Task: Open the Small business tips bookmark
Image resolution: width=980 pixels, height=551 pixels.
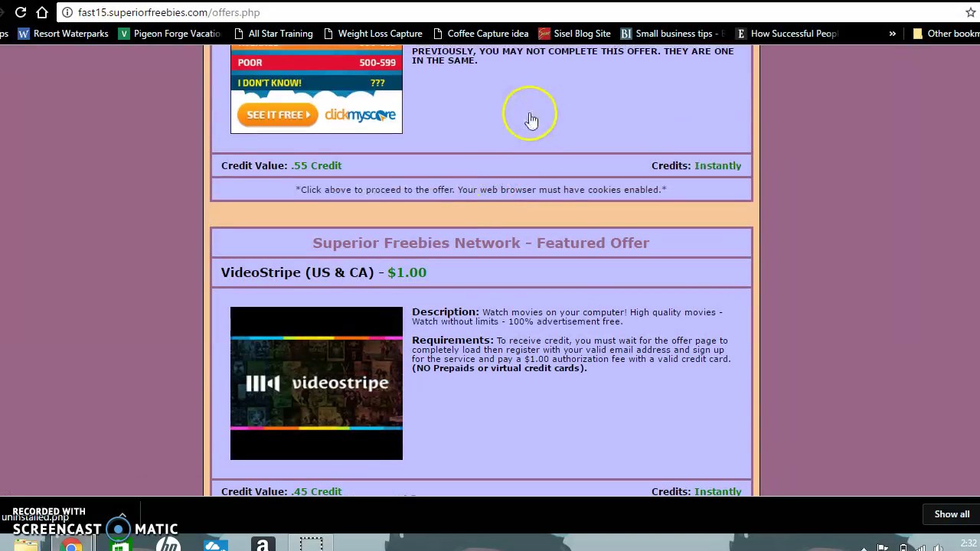Action: click(x=672, y=34)
